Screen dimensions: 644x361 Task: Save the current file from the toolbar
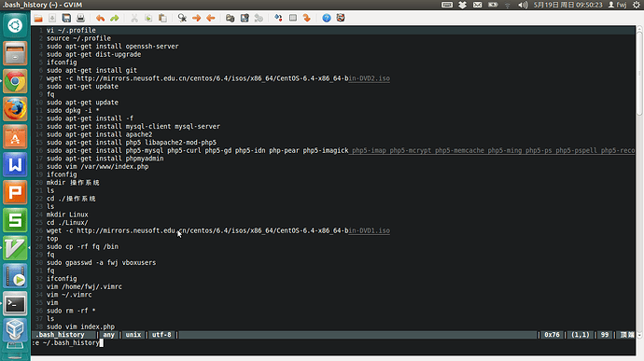[52, 18]
